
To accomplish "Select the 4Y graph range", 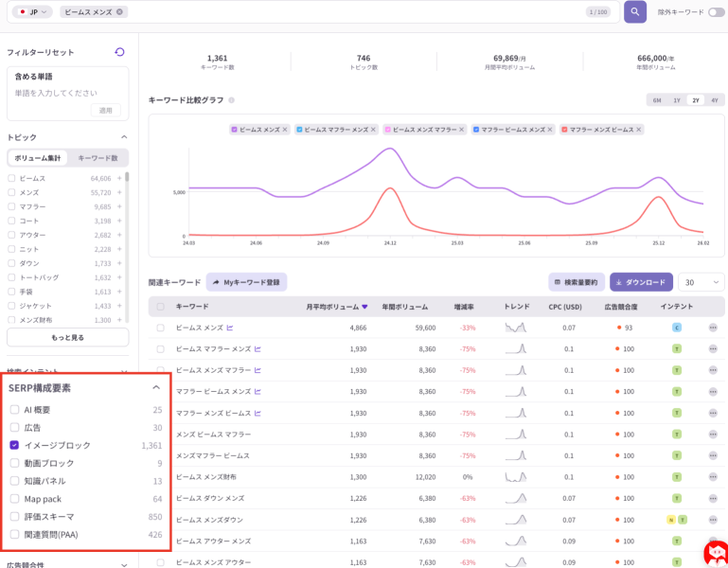I will pos(715,100).
